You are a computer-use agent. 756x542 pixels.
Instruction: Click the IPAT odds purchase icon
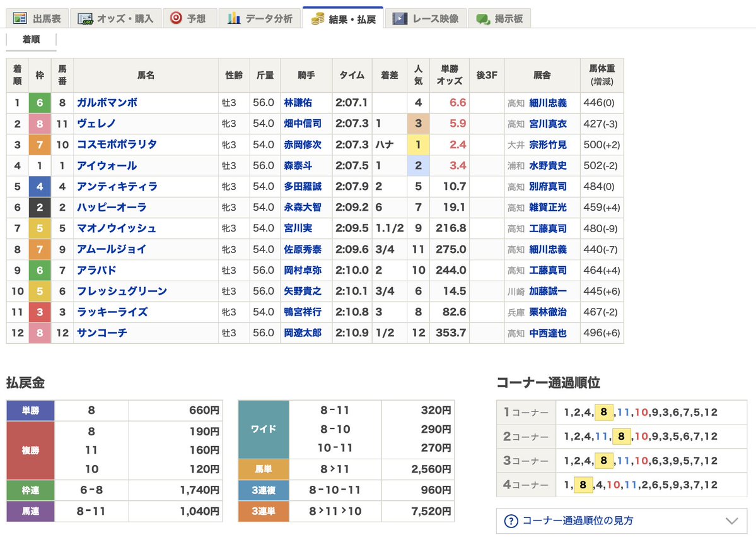pyautogui.click(x=85, y=19)
